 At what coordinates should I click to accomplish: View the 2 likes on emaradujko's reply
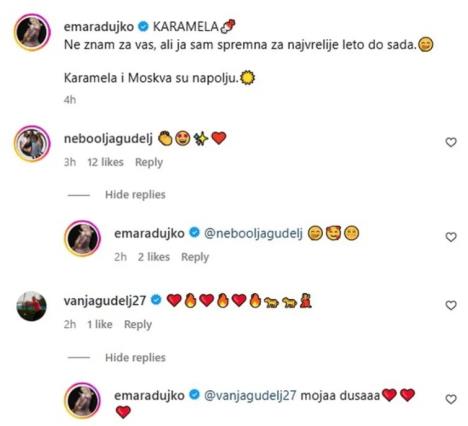[x=154, y=257]
